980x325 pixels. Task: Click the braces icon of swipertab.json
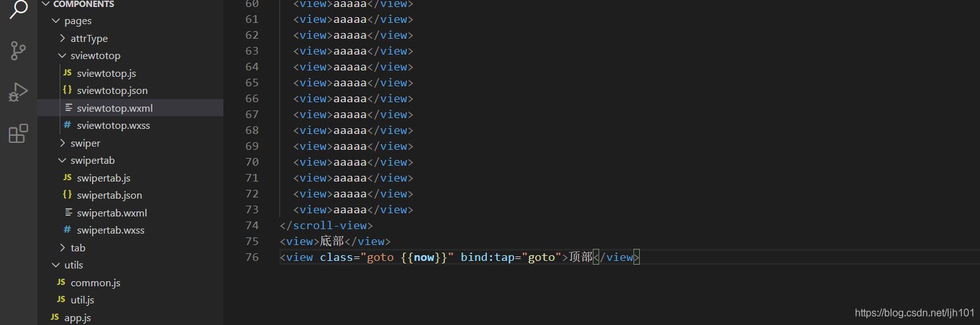pos(67,195)
